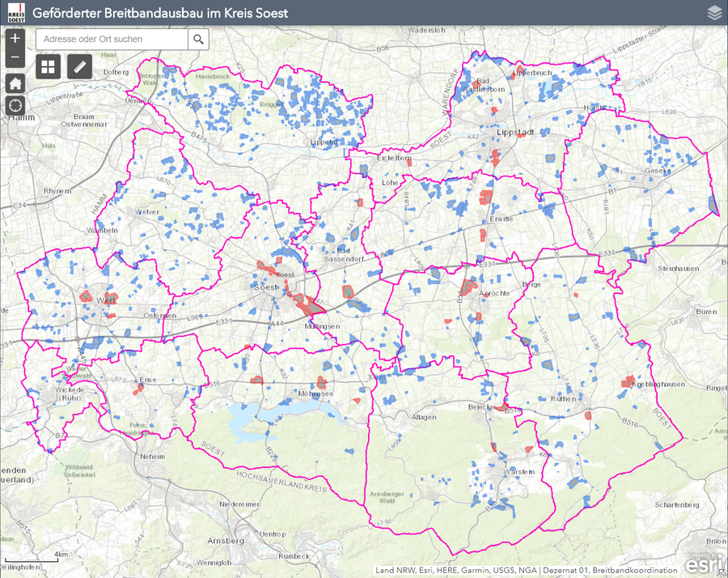728x578 pixels.
Task: Click the search magnifier button
Action: (x=198, y=39)
